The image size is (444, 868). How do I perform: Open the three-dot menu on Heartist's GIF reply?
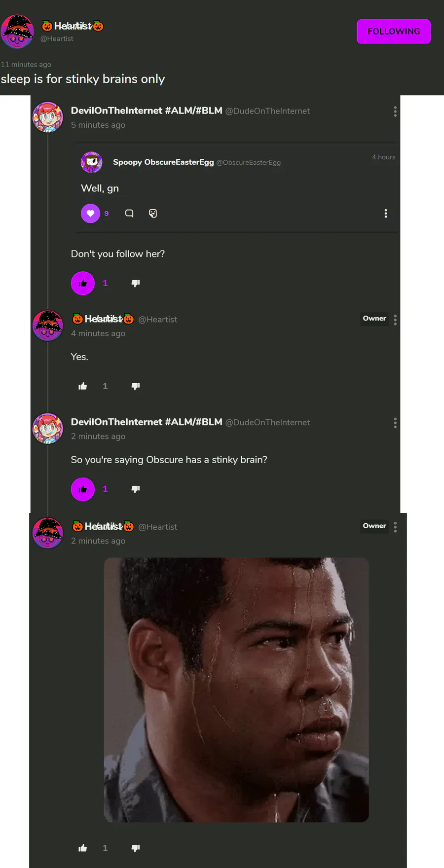pos(395,527)
